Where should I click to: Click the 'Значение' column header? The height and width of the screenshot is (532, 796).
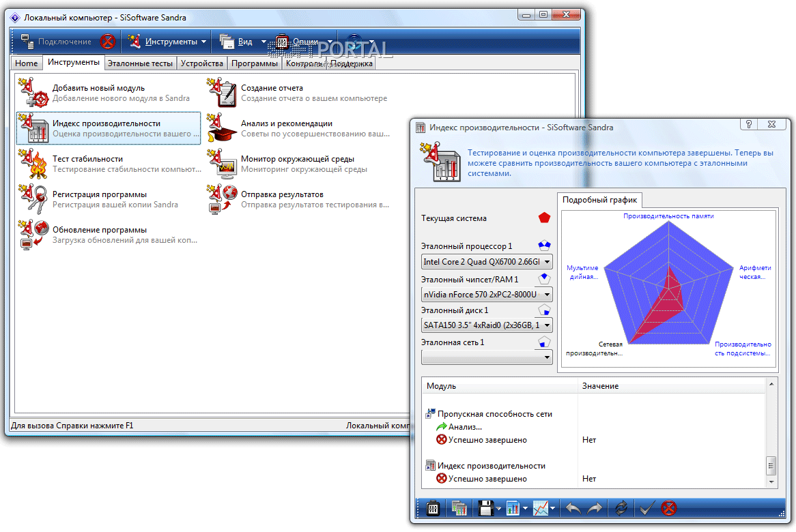coord(671,386)
